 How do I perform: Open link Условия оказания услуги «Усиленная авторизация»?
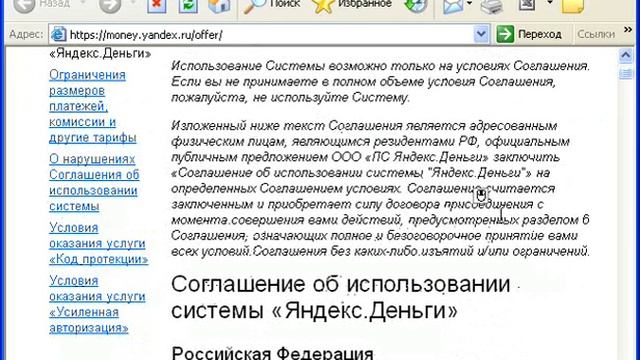pyautogui.click(x=97, y=304)
